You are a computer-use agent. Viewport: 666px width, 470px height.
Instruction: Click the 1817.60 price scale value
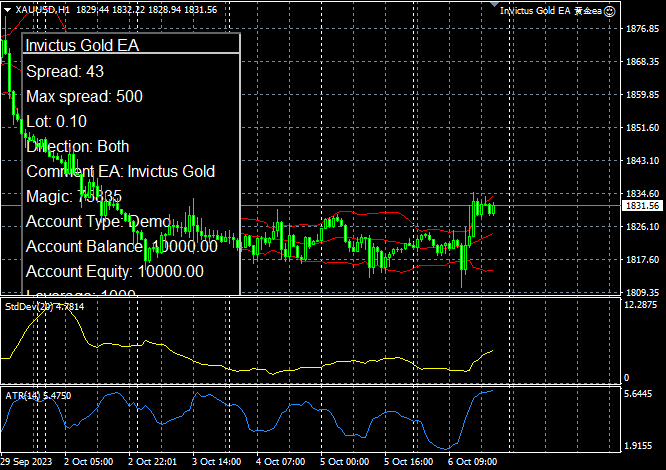643,259
